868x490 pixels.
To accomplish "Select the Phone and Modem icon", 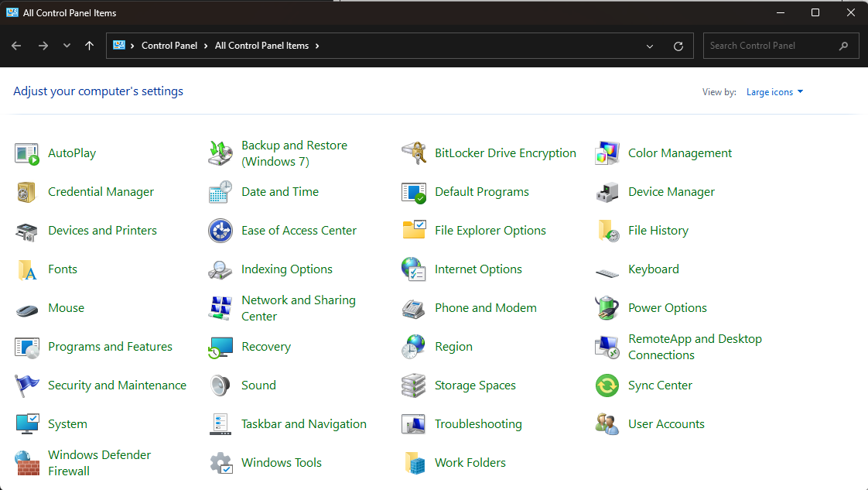I will 414,308.
